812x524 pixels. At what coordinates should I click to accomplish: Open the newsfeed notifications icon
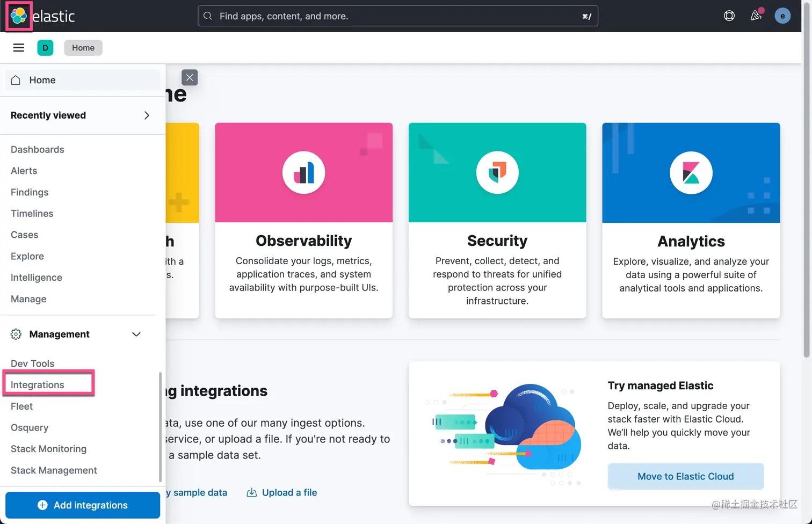(756, 16)
